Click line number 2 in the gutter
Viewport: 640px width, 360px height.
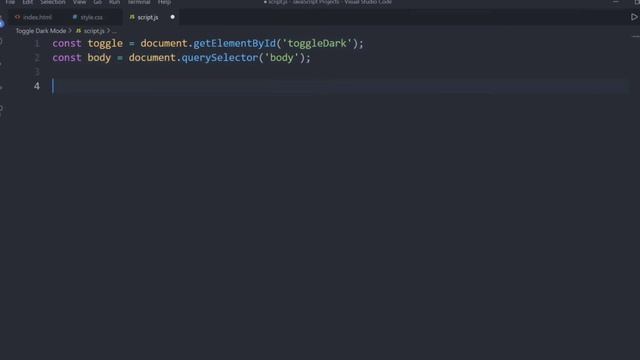[x=37, y=58]
